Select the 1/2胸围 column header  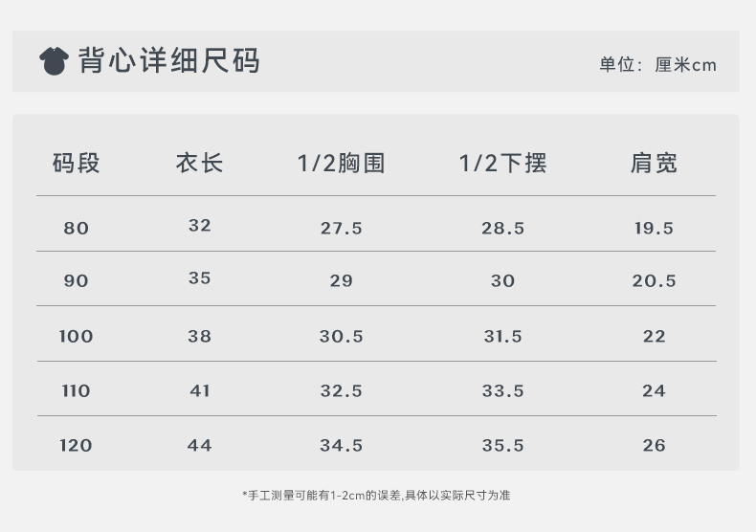[x=341, y=164]
